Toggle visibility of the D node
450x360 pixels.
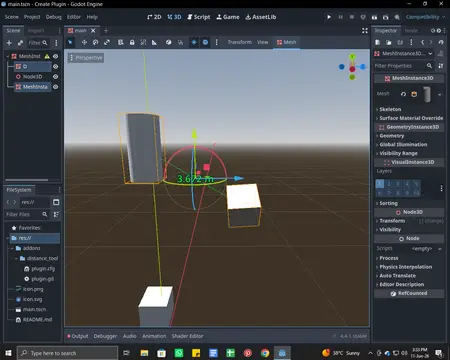coord(56,67)
